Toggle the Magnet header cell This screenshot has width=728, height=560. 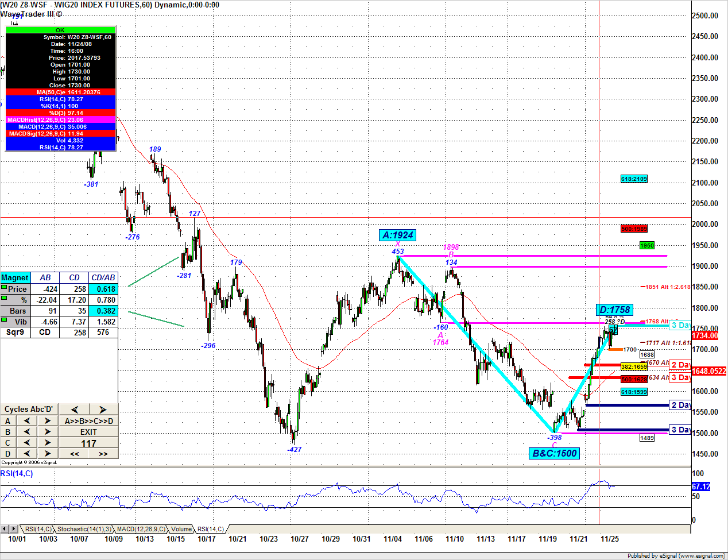click(x=16, y=277)
